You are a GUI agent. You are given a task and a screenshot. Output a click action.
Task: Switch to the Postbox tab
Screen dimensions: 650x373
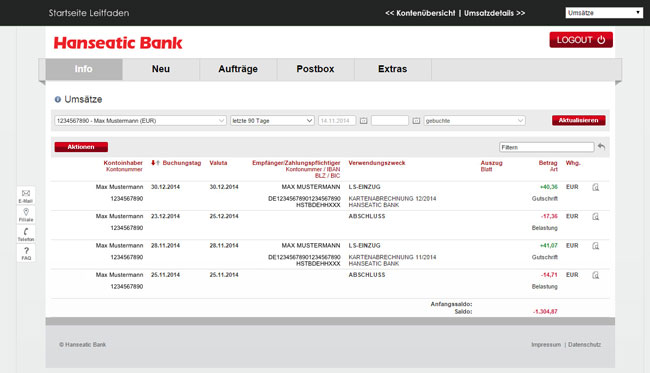click(x=315, y=69)
